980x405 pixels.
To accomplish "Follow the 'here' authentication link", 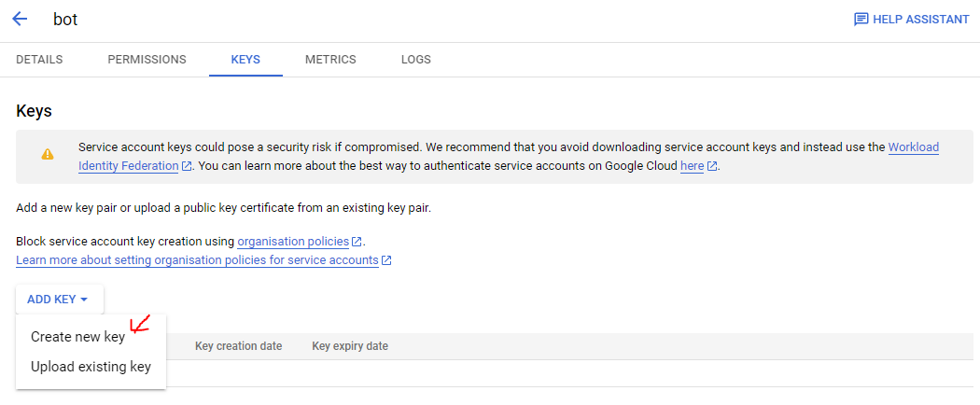I will 692,166.
